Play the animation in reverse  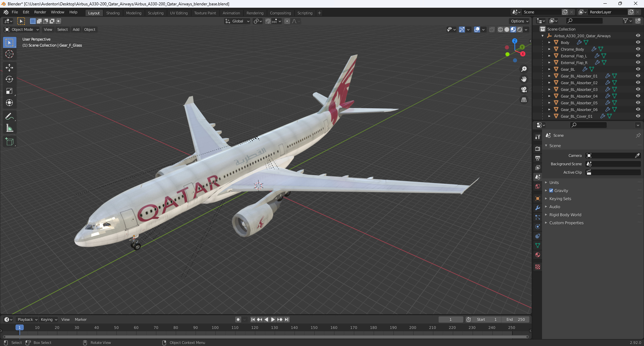click(266, 320)
